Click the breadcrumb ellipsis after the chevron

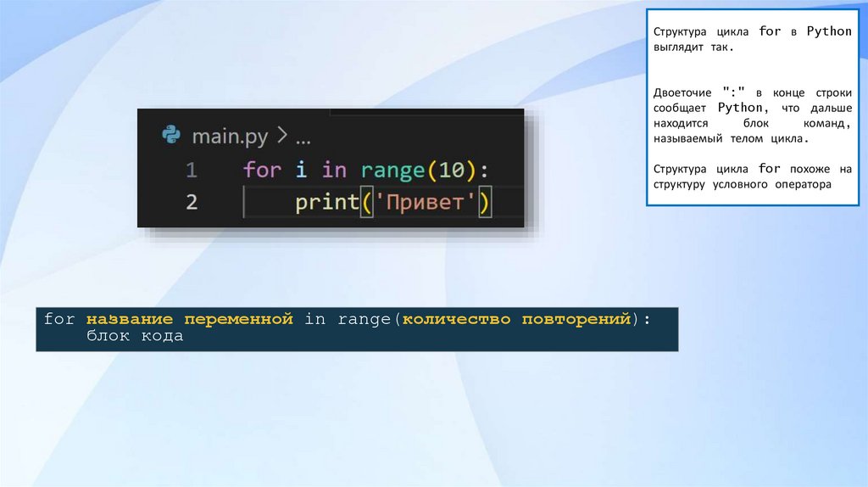coord(303,141)
